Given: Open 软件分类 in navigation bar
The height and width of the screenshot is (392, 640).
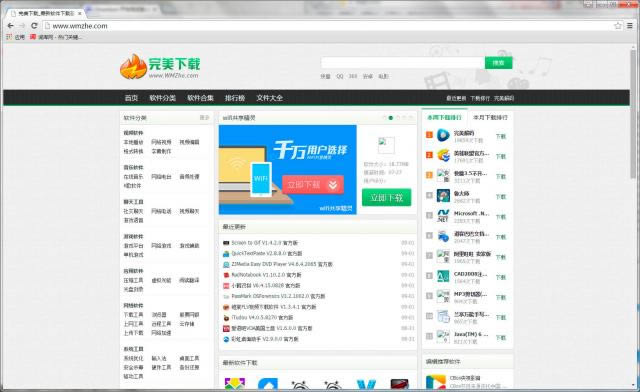Looking at the screenshot, I should (162, 98).
